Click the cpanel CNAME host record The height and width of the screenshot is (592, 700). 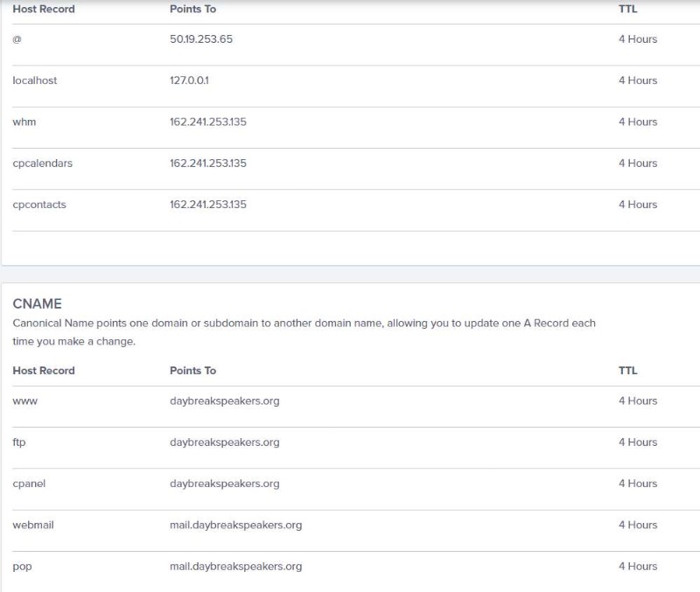[29, 484]
